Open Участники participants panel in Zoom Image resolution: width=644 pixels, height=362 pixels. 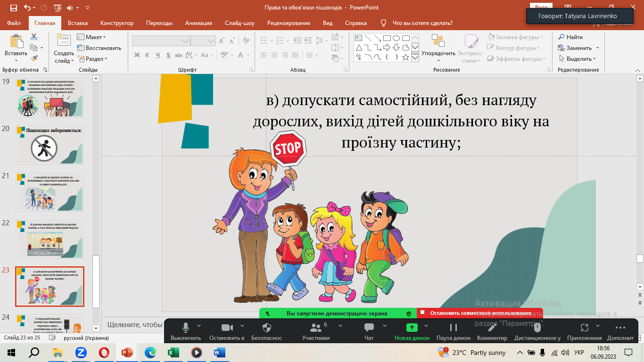[315, 331]
